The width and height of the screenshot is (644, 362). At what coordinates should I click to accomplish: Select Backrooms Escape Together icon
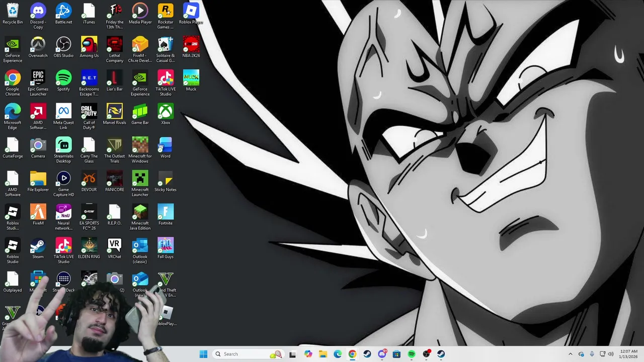point(89,83)
